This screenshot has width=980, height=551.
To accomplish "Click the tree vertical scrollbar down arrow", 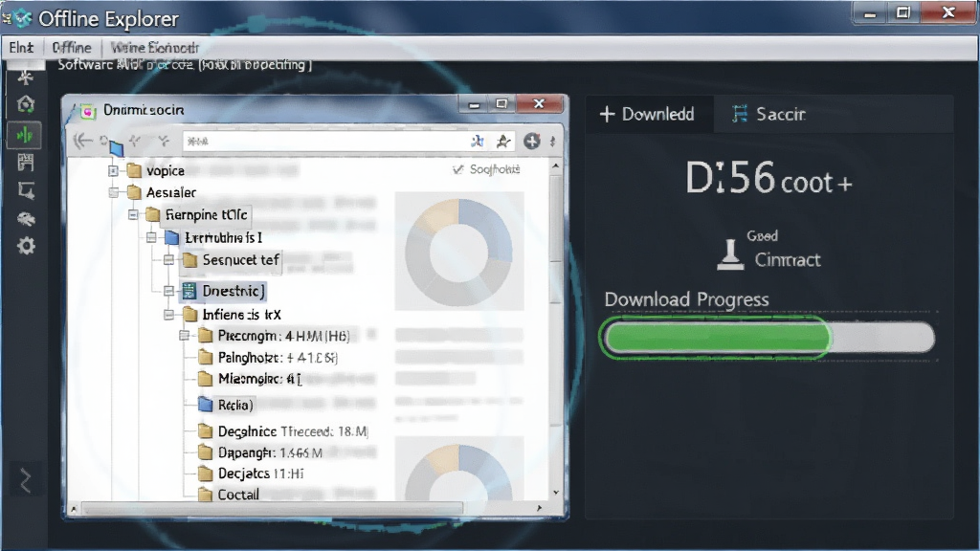I will (556, 493).
